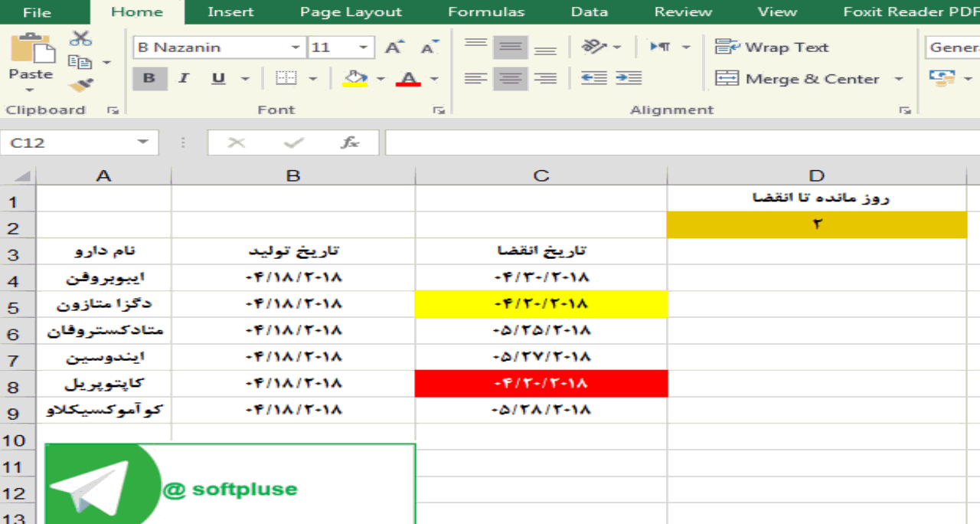The image size is (980, 524).
Task: Set Middle Align vertical alignment
Action: click(x=510, y=47)
